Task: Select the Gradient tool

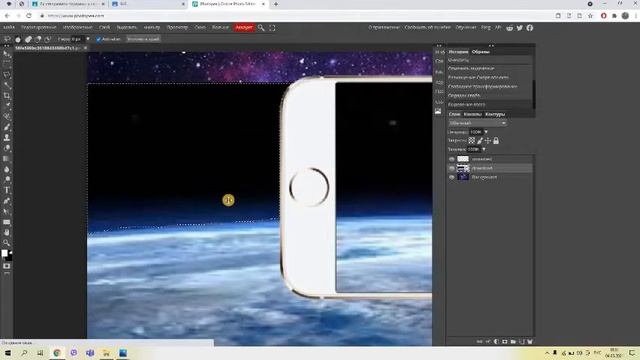Action: coord(7,159)
